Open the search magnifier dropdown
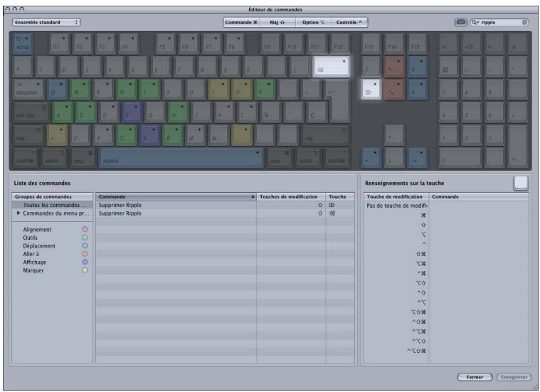This screenshot has width=540, height=392. [475, 22]
